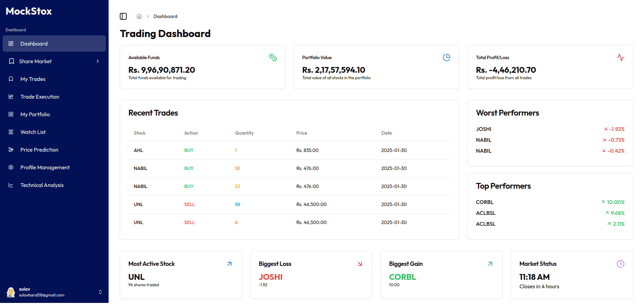The width and height of the screenshot is (644, 307).
Task: Click the Most Active Stock arrow icon
Action: (229, 264)
